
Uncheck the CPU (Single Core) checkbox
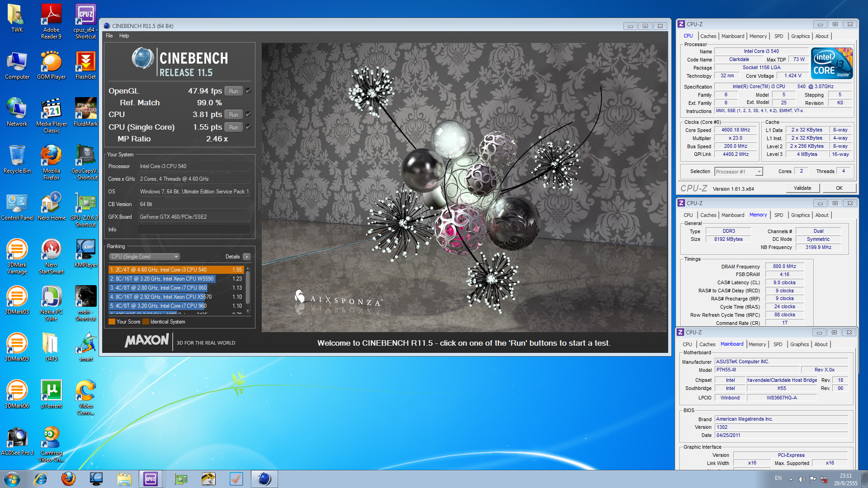[x=248, y=127]
